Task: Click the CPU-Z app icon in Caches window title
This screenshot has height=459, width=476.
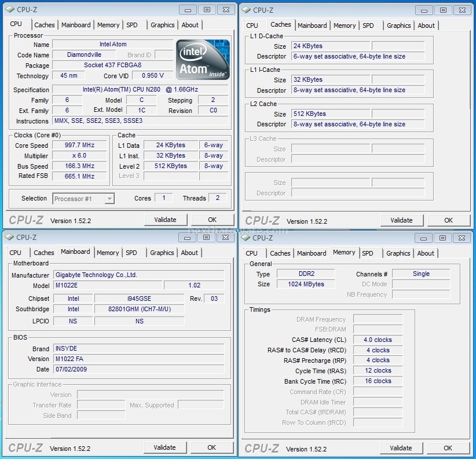Action: [246, 10]
